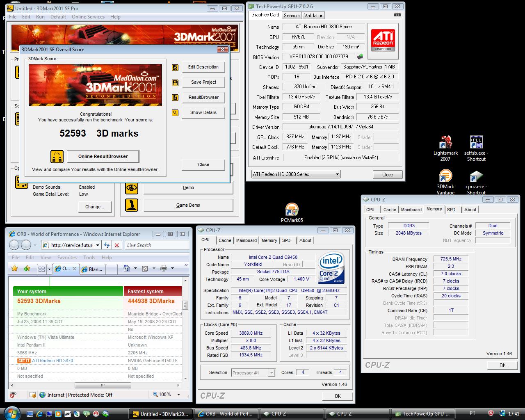Click the Game Demo button

(x=188, y=205)
